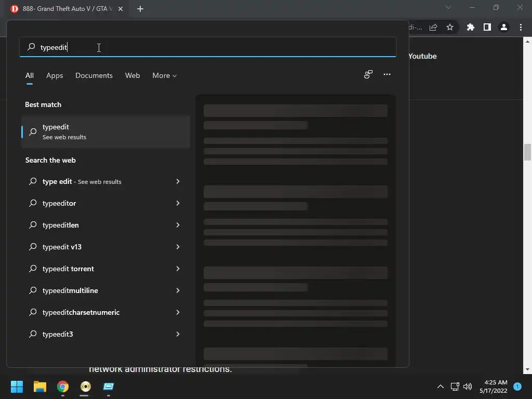Select the Web search filter tab
This screenshot has width=532, height=399.
point(132,75)
